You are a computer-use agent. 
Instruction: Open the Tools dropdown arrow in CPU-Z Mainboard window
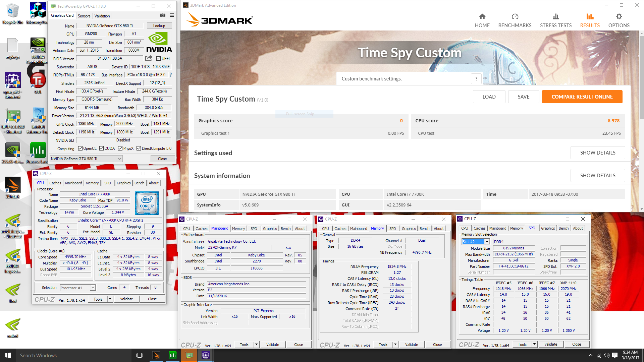coord(256,345)
